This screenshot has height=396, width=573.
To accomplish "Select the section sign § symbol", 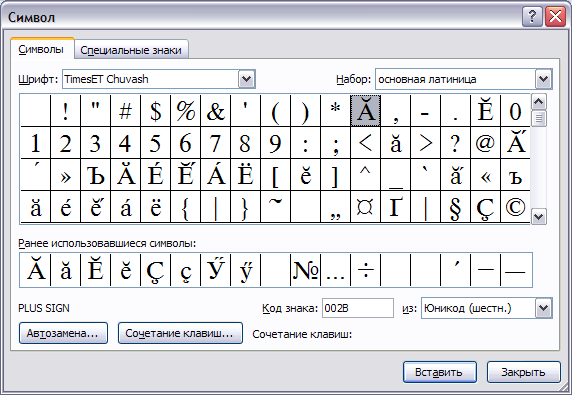I will pos(455,206).
